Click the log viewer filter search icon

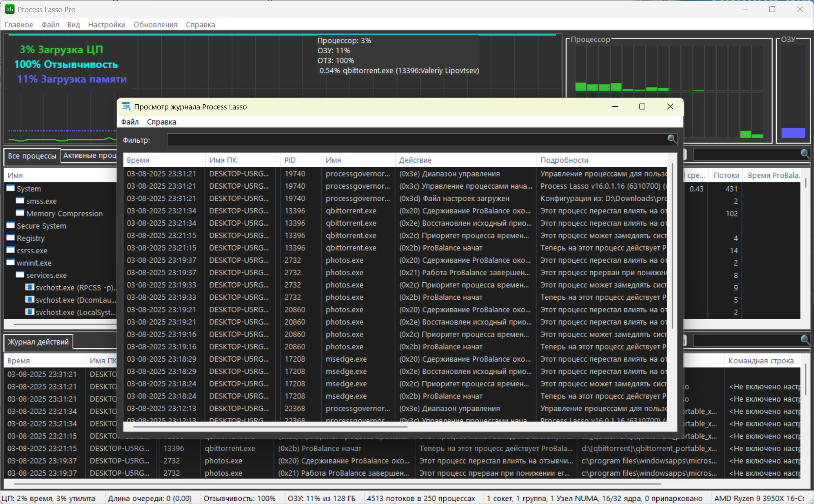point(672,139)
